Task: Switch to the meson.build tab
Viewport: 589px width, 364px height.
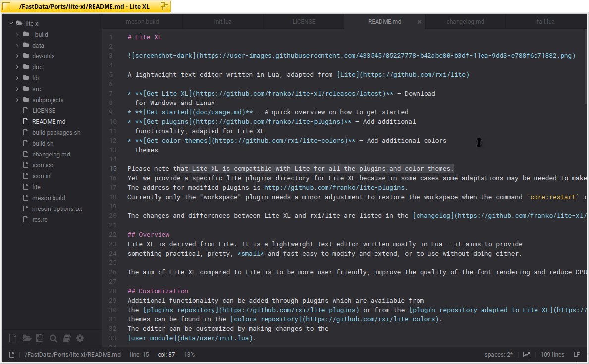Action: (x=142, y=22)
